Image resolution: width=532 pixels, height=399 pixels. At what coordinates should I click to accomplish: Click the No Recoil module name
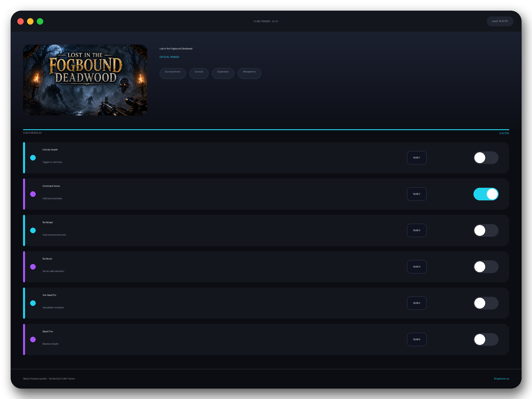(47, 259)
